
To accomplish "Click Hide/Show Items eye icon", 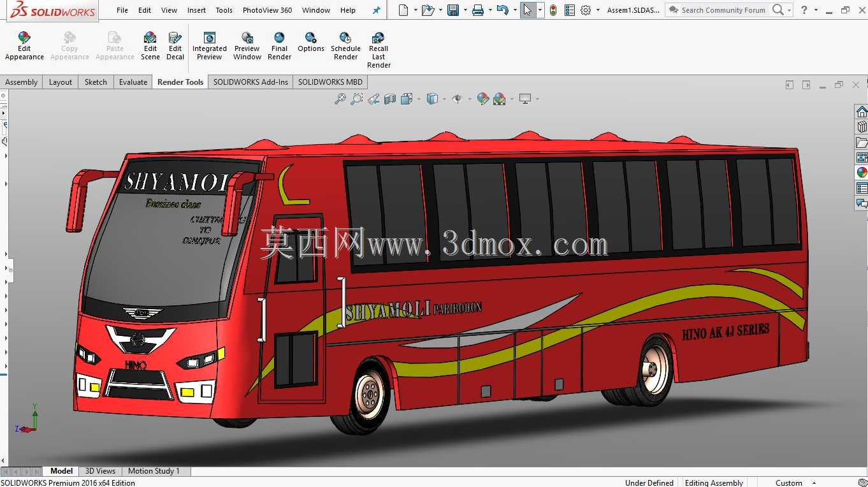I will (458, 99).
